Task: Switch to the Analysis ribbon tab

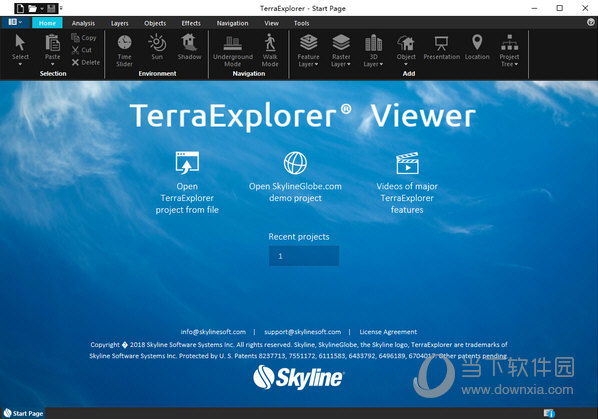Action: 83,23
